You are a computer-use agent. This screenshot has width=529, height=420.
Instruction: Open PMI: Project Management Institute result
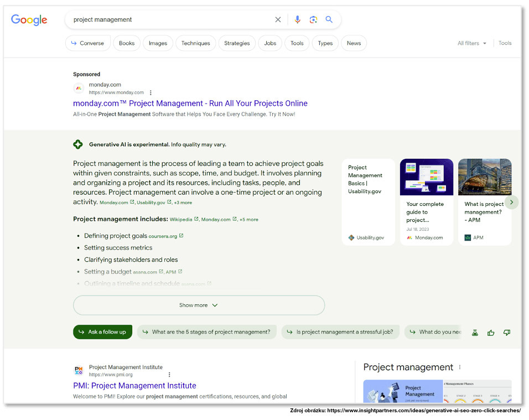(x=134, y=386)
